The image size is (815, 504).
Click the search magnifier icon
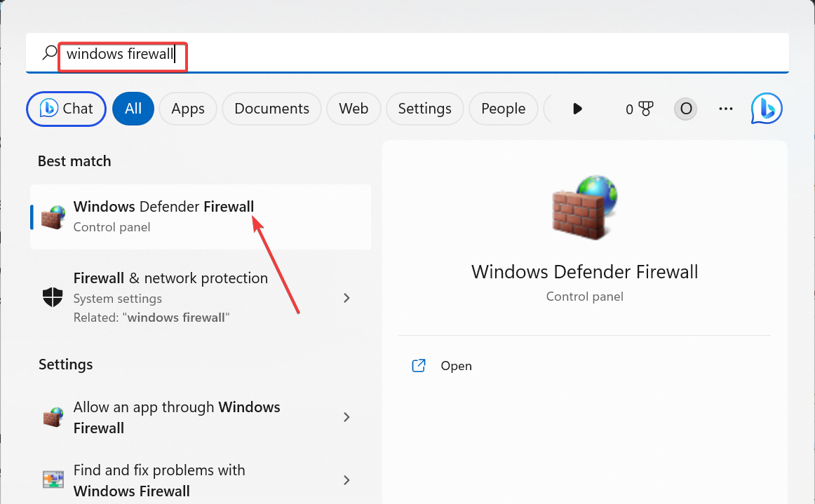49,53
